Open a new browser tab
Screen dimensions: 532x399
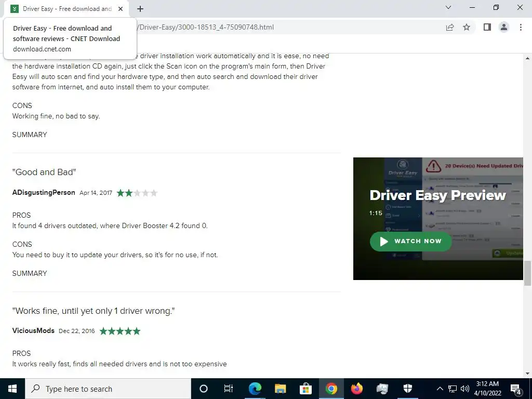pos(140,9)
